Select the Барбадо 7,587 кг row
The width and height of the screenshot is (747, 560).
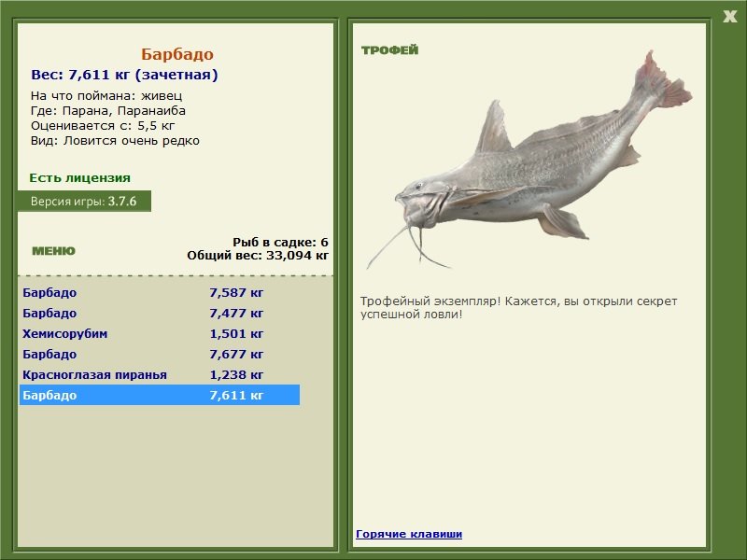tap(160, 292)
